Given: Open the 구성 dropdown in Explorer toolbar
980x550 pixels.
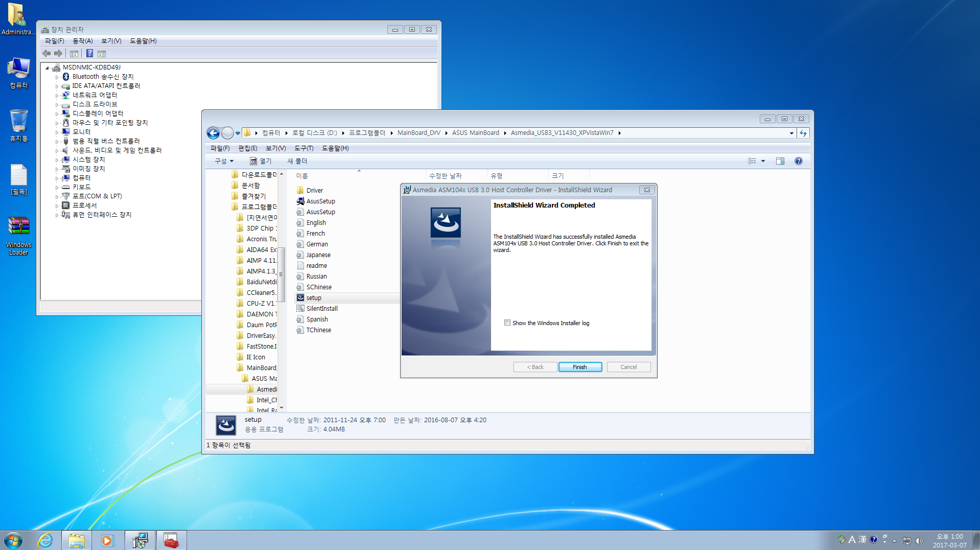Looking at the screenshot, I should (x=224, y=161).
